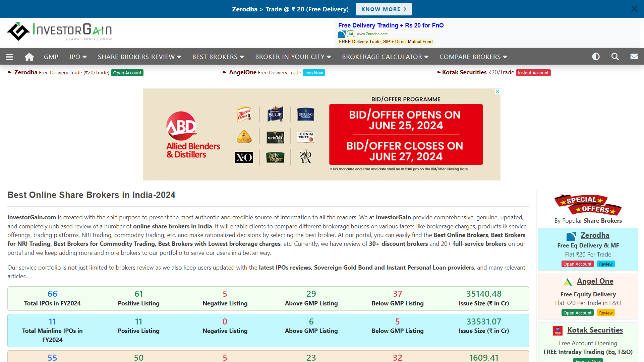Viewport: 644px width, 362px height.
Task: Open the COMPARE BROKERS dropdown
Action: pos(473,56)
